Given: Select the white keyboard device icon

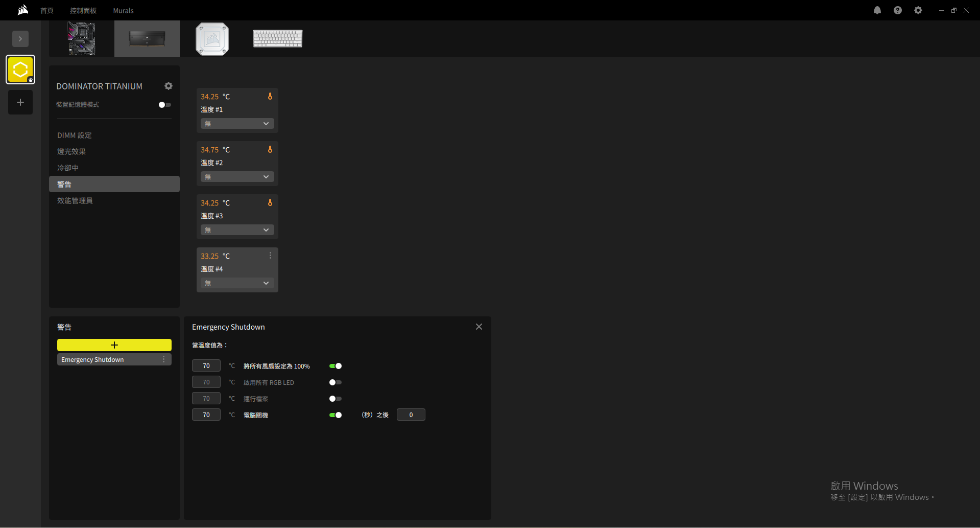Looking at the screenshot, I should click(x=278, y=39).
